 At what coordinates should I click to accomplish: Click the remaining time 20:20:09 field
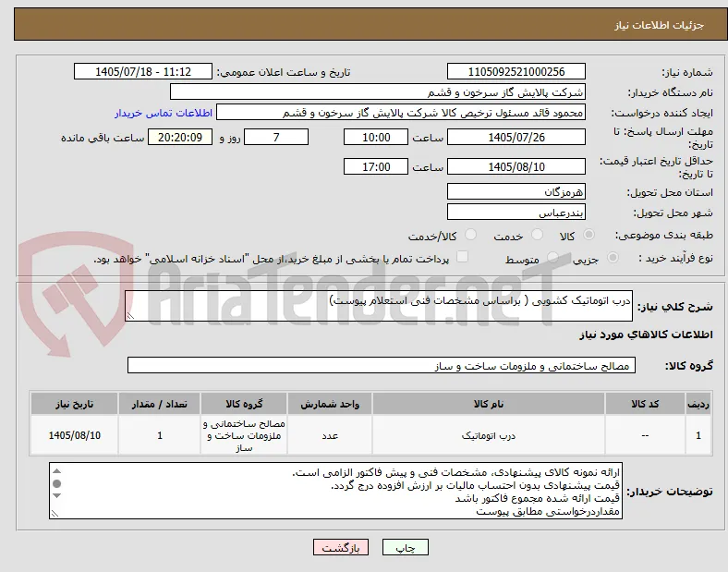pos(180,137)
